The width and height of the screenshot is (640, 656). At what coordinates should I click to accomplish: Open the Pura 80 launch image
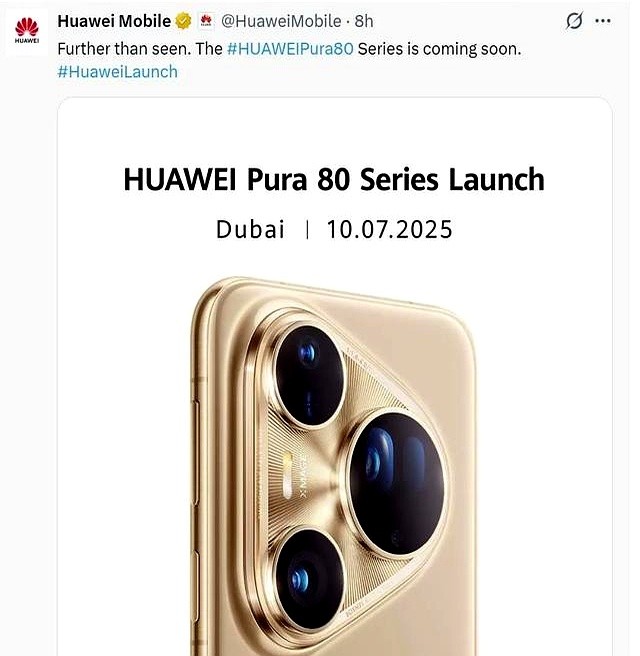[335, 377]
